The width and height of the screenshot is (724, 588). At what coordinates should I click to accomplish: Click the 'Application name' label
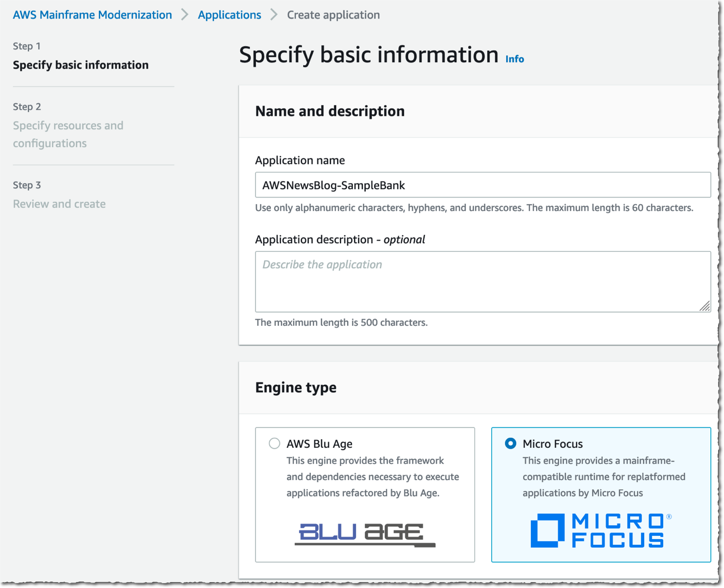(300, 160)
